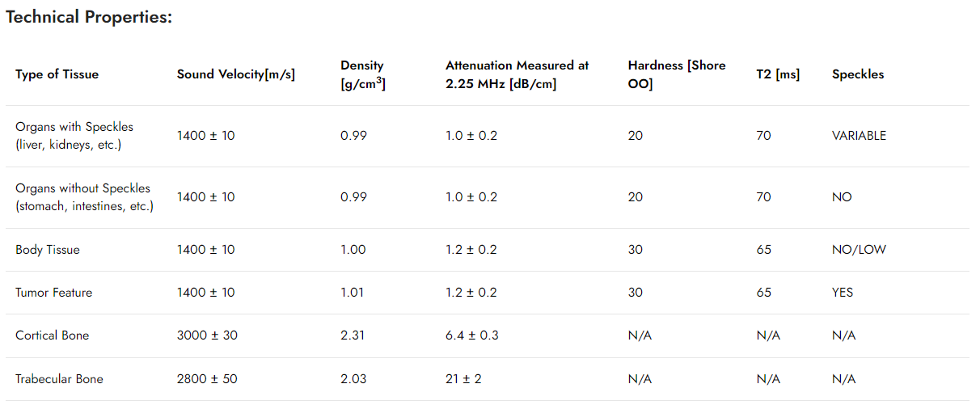The height and width of the screenshot is (405, 980).
Task: Select the Cortical Bone row label
Action: (x=52, y=335)
